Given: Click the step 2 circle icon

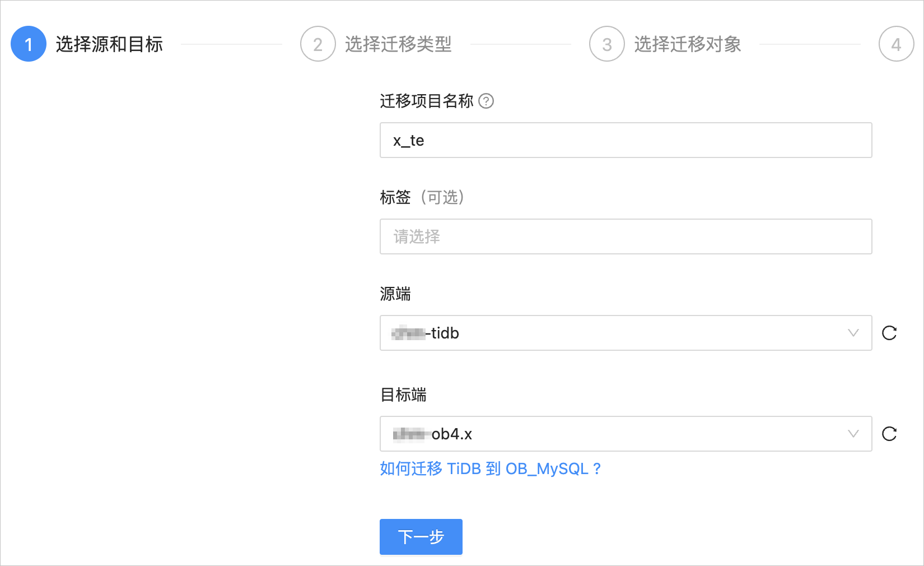Looking at the screenshot, I should tap(318, 44).
